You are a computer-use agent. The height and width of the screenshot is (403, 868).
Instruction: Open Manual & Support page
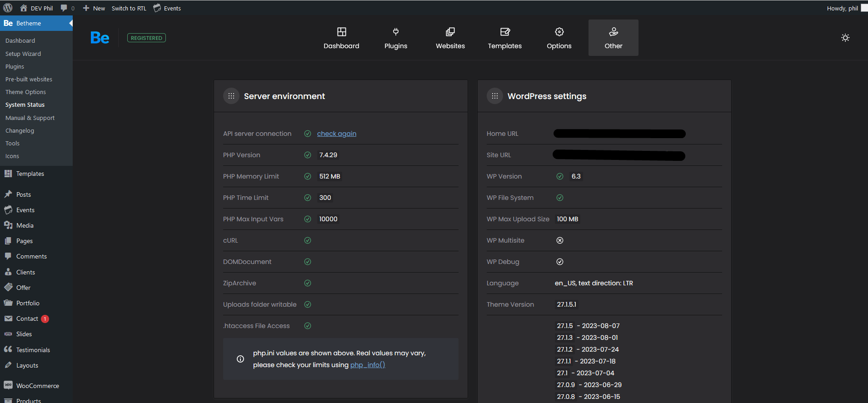coord(30,118)
